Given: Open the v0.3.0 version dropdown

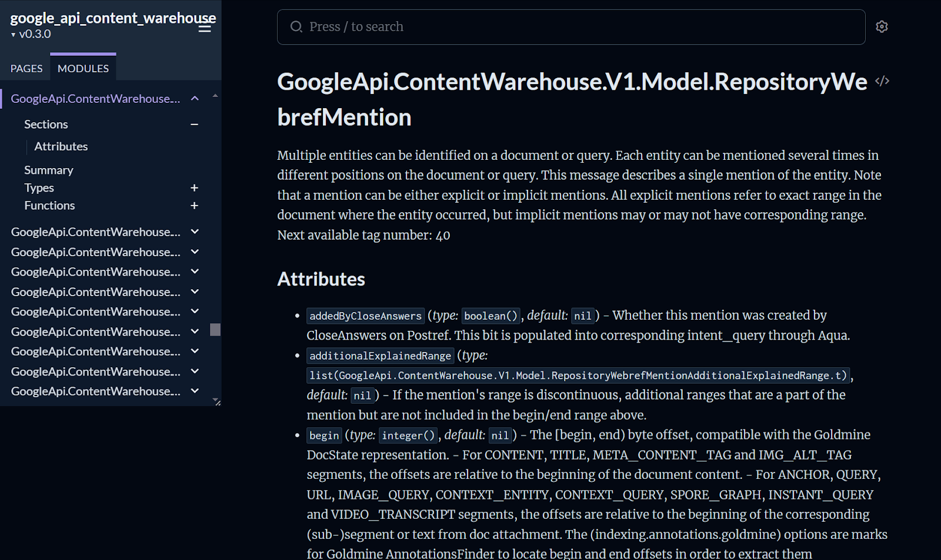Looking at the screenshot, I should click(x=31, y=34).
